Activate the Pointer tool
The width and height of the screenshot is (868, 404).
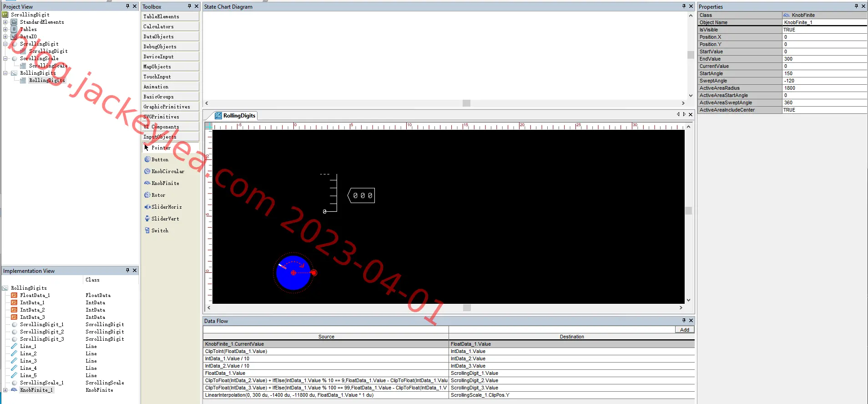(x=157, y=148)
